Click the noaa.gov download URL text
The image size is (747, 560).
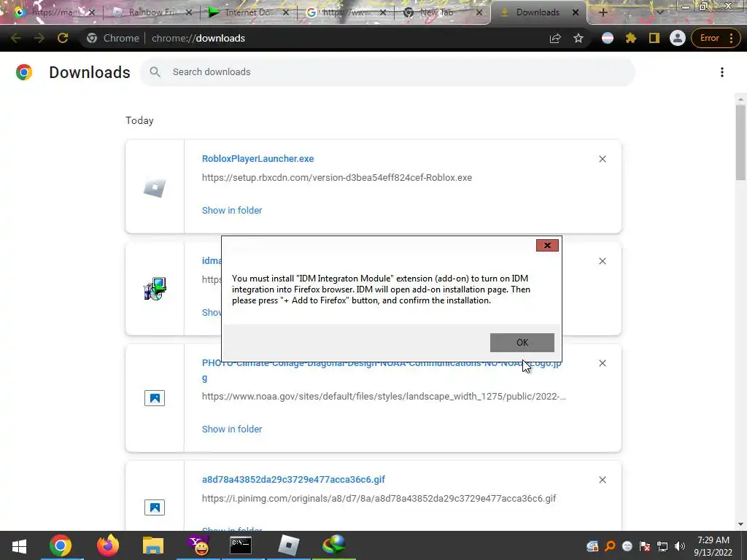click(384, 396)
